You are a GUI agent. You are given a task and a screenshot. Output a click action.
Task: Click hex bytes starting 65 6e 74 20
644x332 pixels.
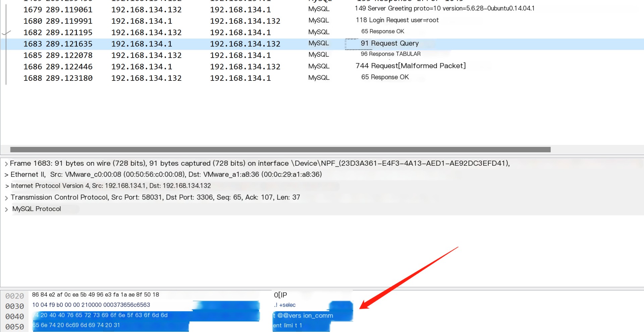[76, 325]
